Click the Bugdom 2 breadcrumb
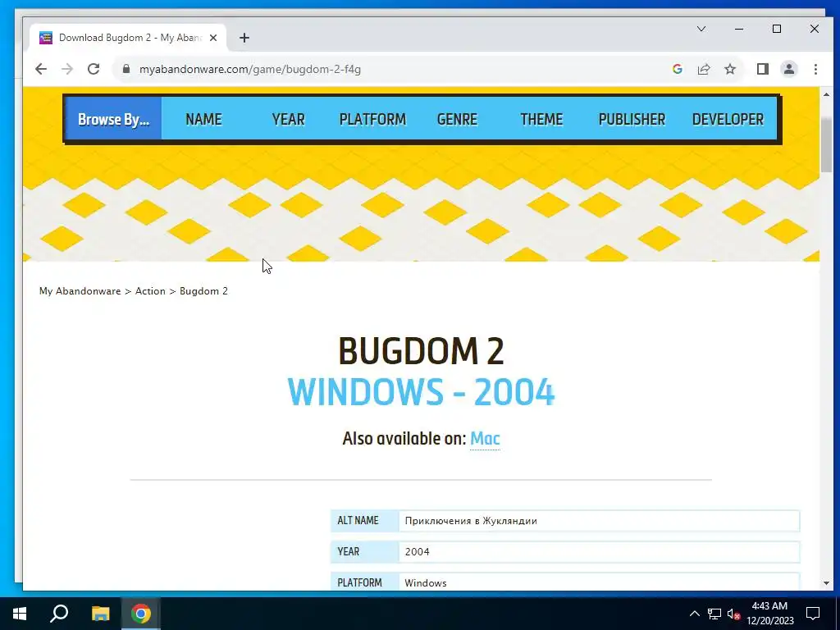This screenshot has width=840, height=630. coord(203,291)
